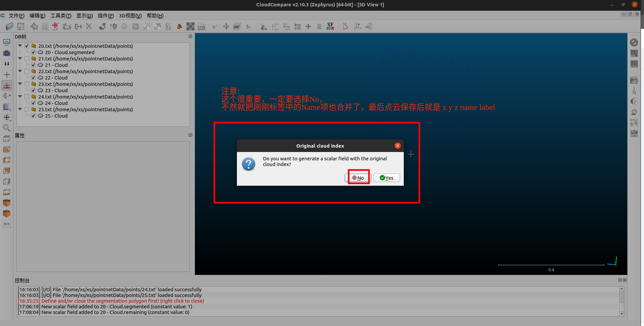The height and width of the screenshot is (326, 644).
Task: Click the Save floppy disk icon
Action: point(21,26)
